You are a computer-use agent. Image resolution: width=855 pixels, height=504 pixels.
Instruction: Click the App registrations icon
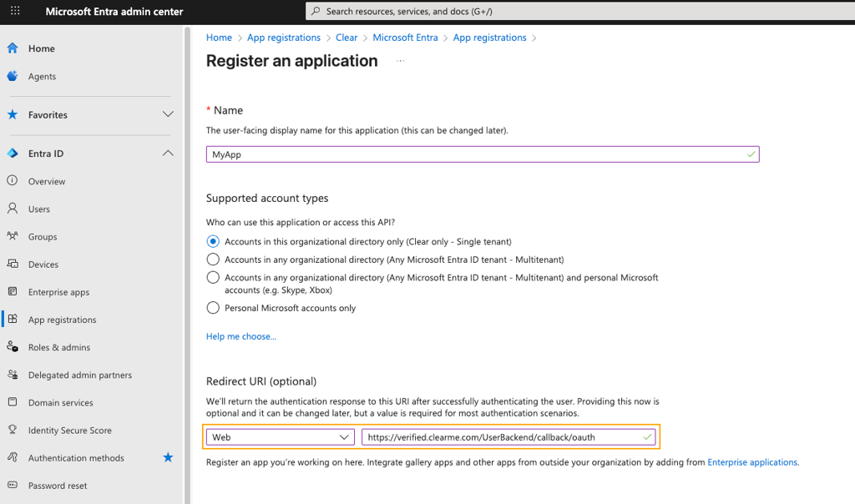point(13,319)
